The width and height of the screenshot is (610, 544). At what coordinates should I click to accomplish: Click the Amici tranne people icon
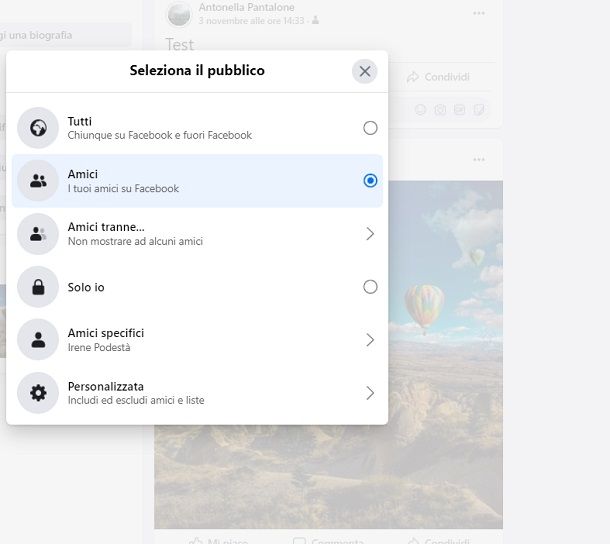point(38,234)
